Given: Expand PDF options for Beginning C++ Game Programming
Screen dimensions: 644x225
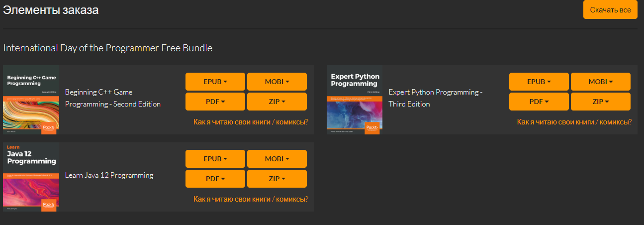Looking at the screenshot, I should click(215, 102).
